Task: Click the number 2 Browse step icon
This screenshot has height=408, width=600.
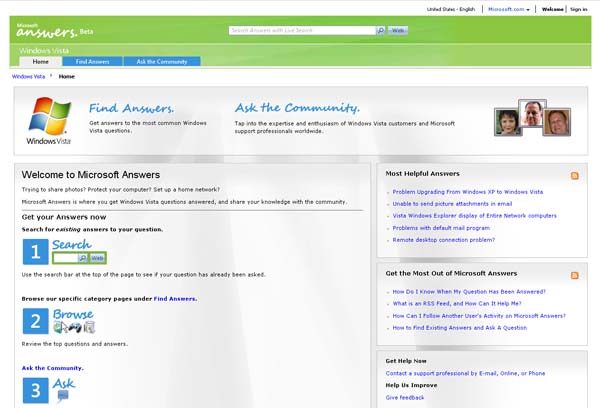Action: pyautogui.click(x=35, y=321)
